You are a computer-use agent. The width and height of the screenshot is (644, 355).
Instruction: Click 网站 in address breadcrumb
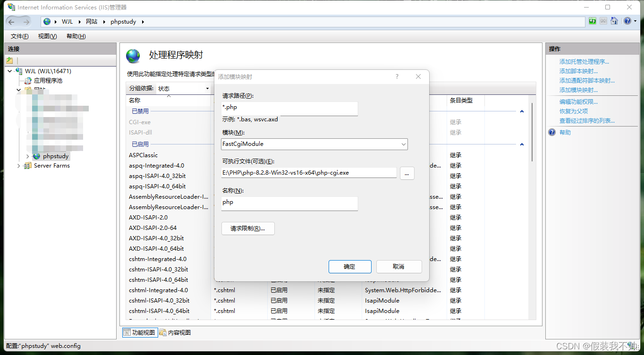coord(92,22)
